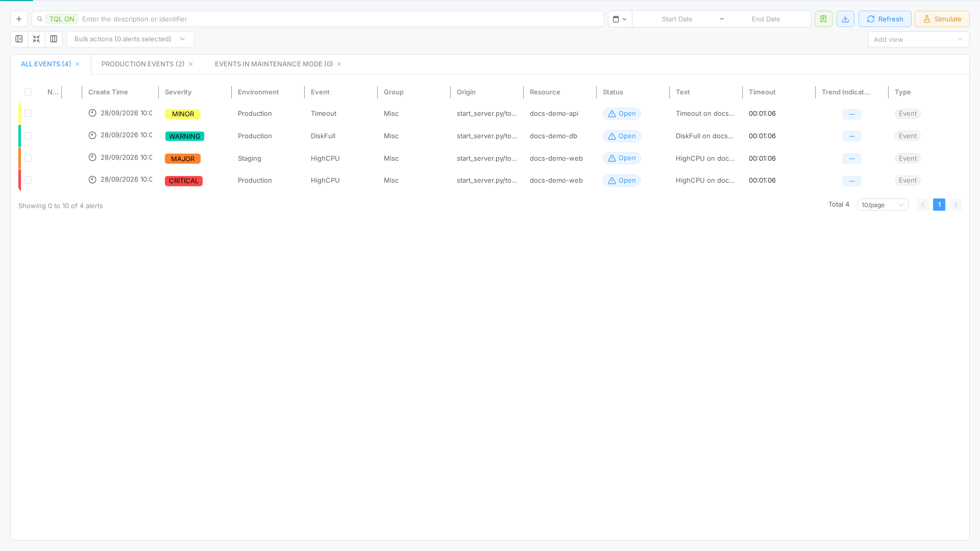This screenshot has width=980, height=551.
Task: Click trend indicator dash in the CRITICAL row
Action: click(x=852, y=181)
